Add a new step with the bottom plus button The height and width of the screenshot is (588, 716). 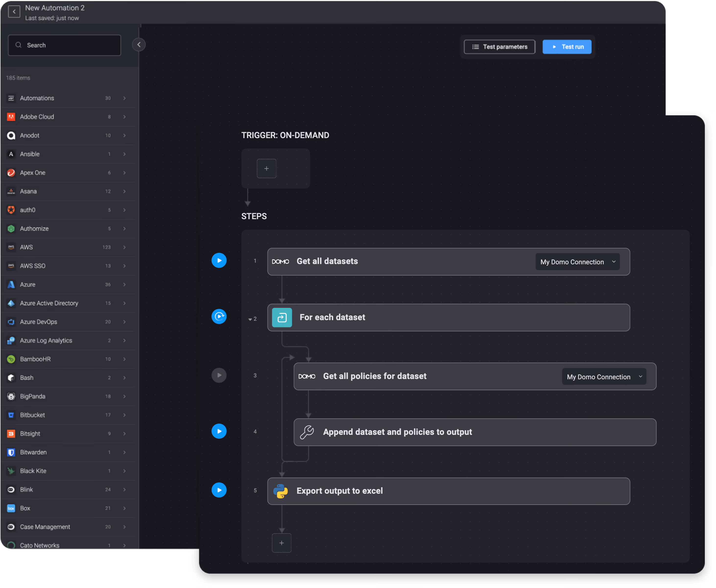tap(281, 543)
